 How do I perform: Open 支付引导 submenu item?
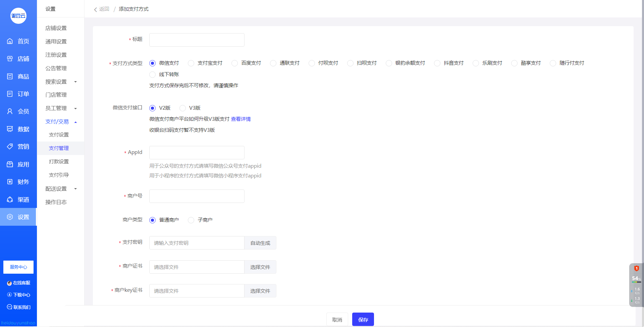click(59, 175)
